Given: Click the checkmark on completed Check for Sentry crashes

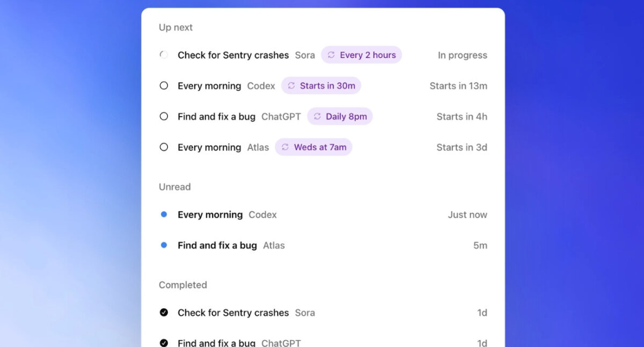Looking at the screenshot, I should click(x=164, y=312).
